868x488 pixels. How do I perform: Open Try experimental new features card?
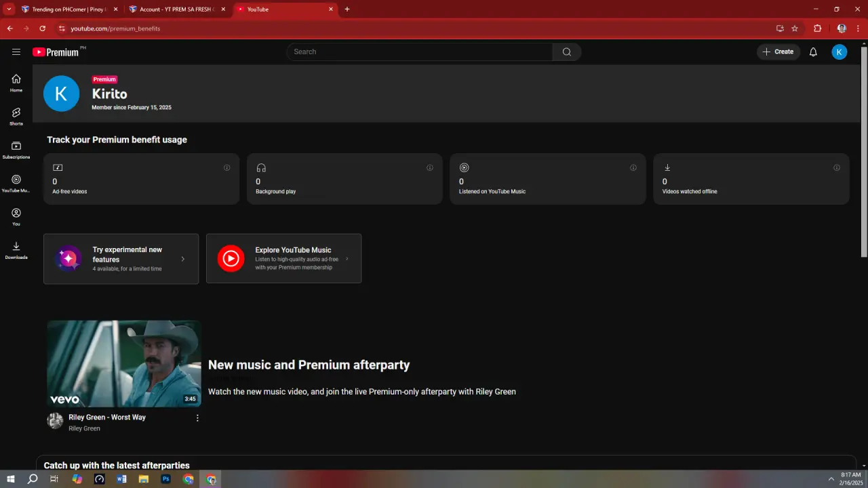click(x=121, y=259)
